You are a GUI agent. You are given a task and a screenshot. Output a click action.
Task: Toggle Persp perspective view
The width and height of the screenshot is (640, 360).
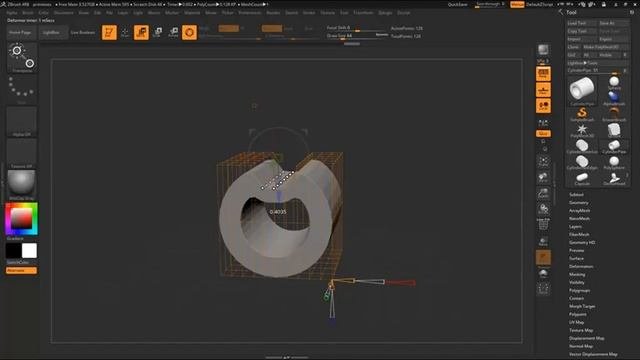tap(543, 74)
